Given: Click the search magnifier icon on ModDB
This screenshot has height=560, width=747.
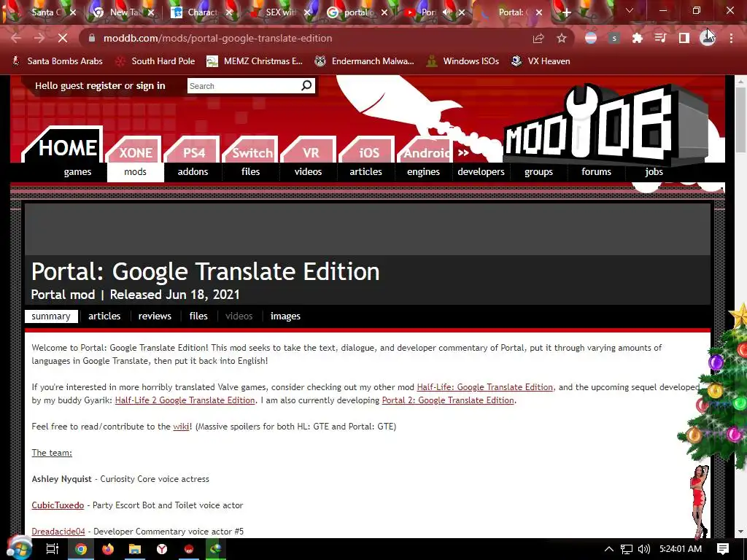Looking at the screenshot, I should point(306,86).
